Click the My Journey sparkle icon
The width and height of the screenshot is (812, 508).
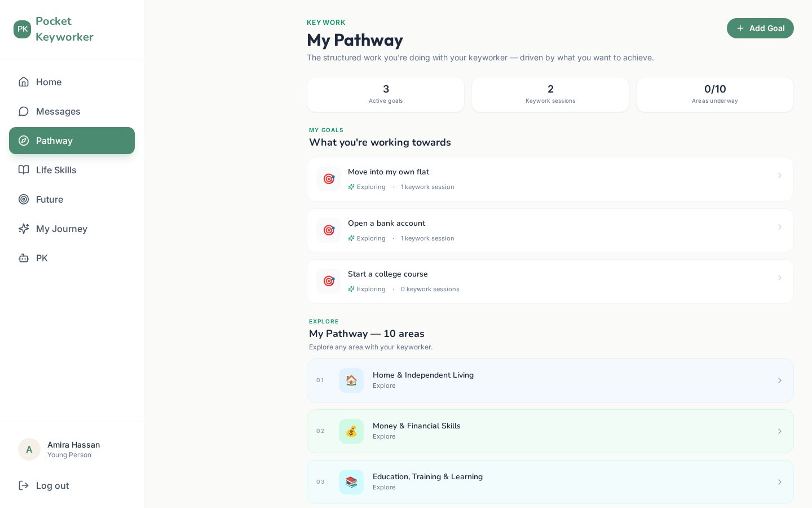tap(24, 229)
